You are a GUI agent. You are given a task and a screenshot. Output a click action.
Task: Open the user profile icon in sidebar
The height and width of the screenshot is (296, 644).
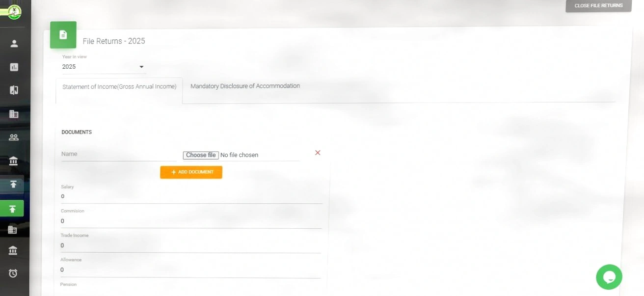14,44
